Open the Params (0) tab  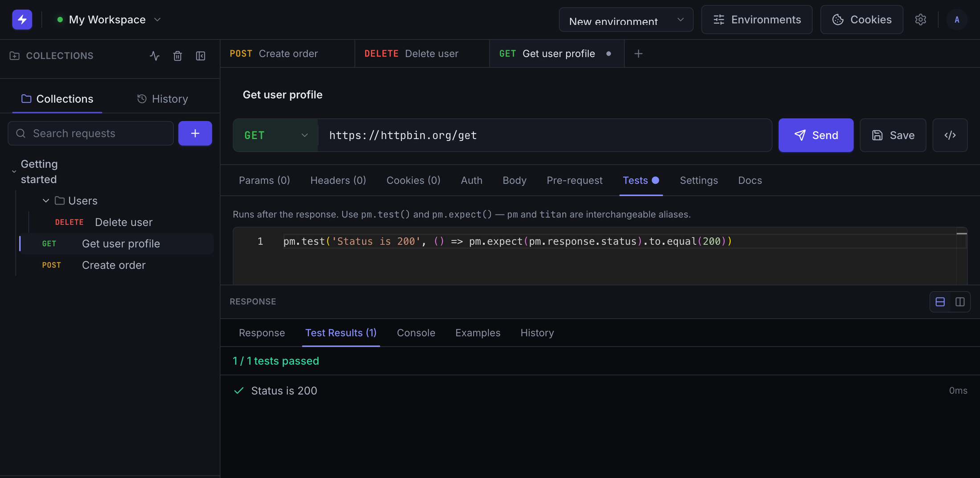[264, 180]
